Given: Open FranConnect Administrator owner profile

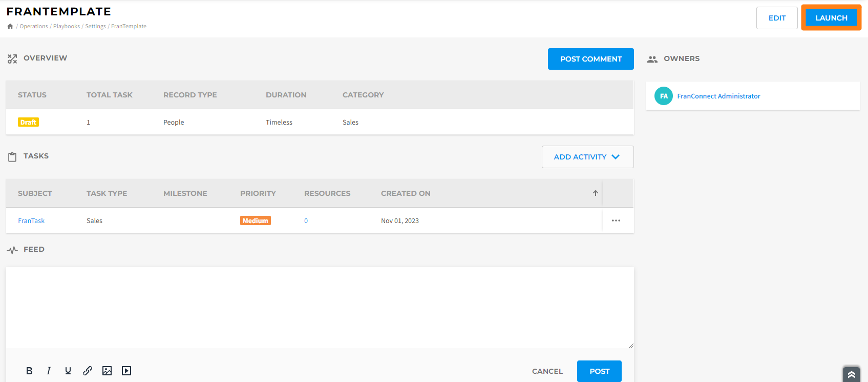Looking at the screenshot, I should click(x=718, y=96).
